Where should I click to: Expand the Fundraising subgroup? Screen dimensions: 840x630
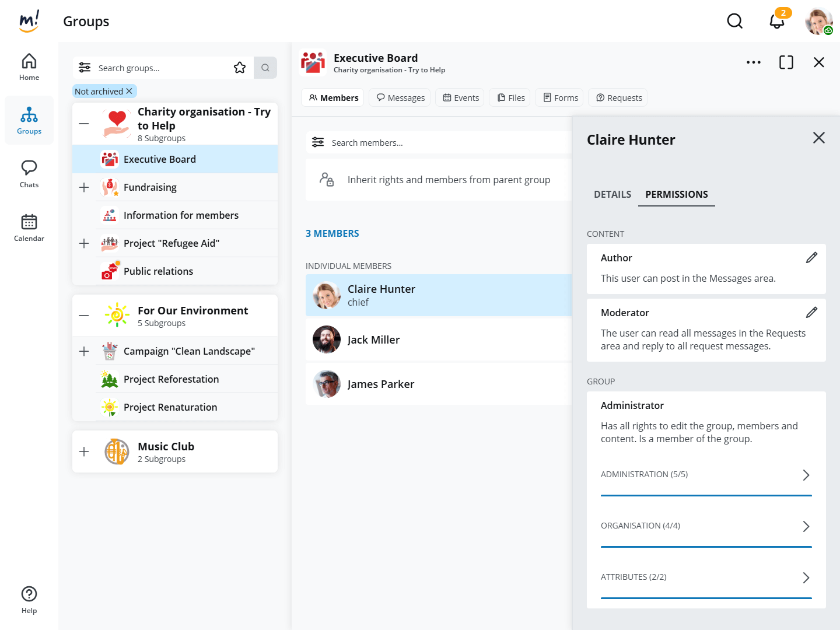coord(84,187)
